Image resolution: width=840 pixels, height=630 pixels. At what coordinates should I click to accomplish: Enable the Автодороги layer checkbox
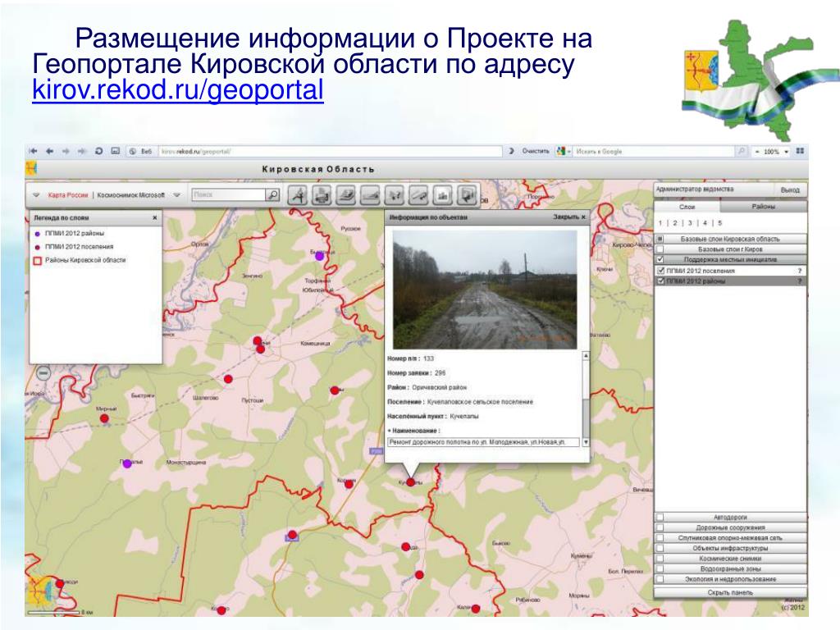tap(660, 518)
